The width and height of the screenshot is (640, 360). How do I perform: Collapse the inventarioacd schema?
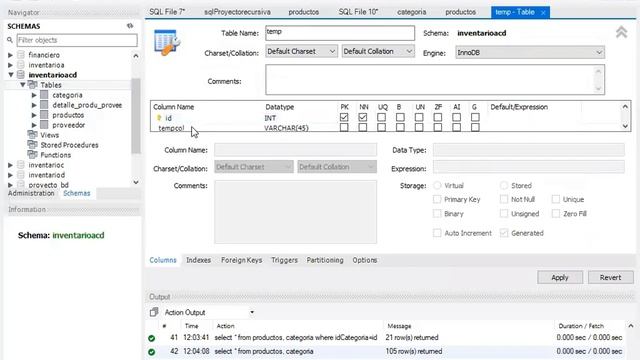(x=11, y=75)
